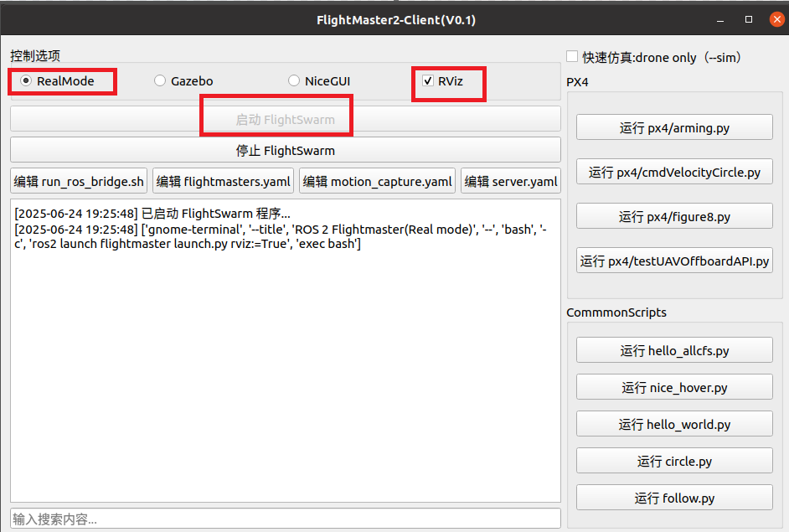Run px4/testUAVOffboardAPI.py script
The height and width of the screenshot is (532, 789).
tap(674, 261)
